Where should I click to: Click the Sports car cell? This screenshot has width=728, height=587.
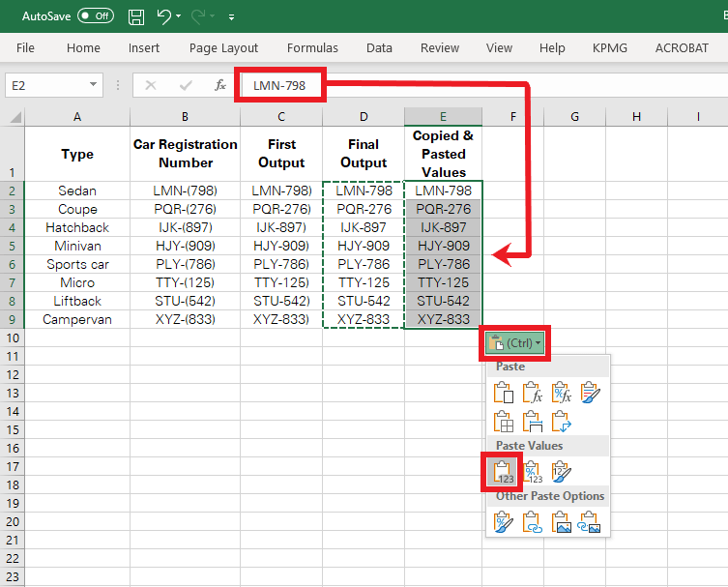click(77, 264)
